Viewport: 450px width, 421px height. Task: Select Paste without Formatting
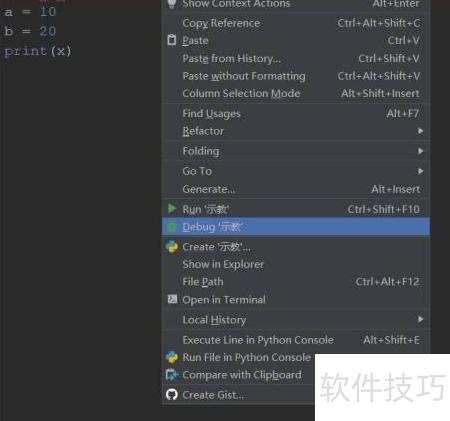point(296,76)
